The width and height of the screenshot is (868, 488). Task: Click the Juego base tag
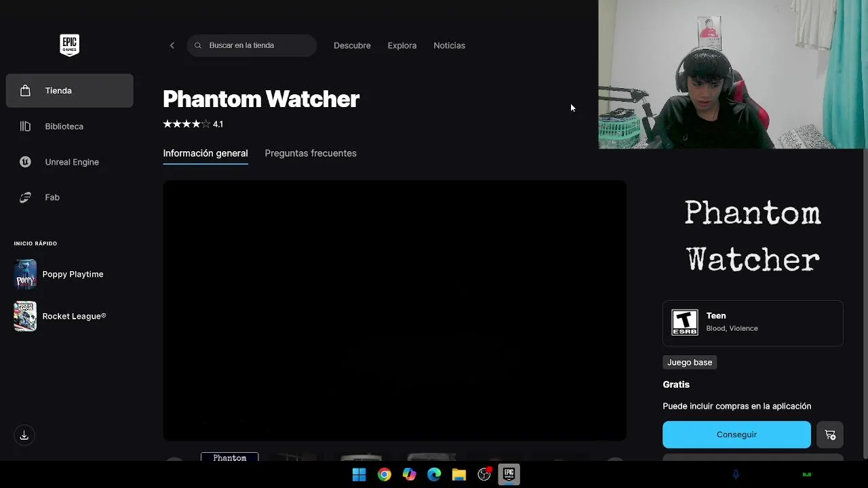(690, 363)
